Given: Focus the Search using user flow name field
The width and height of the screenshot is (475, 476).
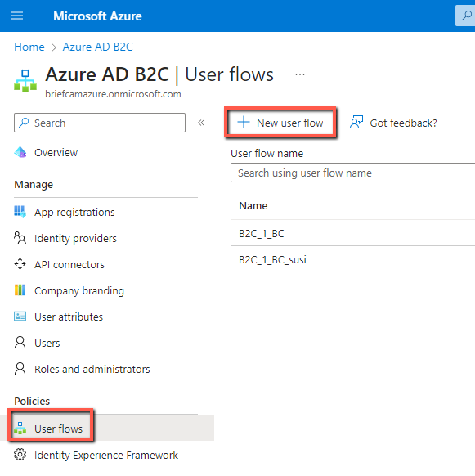Looking at the screenshot, I should [352, 173].
